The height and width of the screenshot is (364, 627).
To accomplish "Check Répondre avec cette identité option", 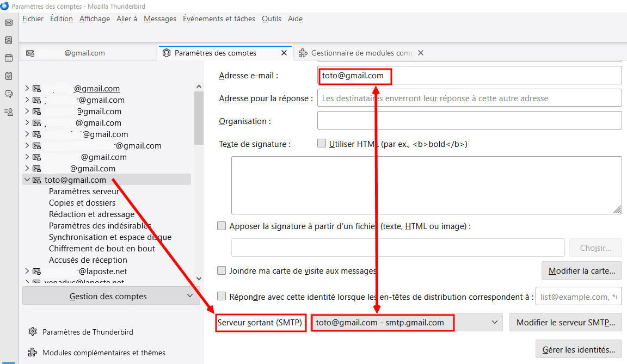I will click(221, 296).
